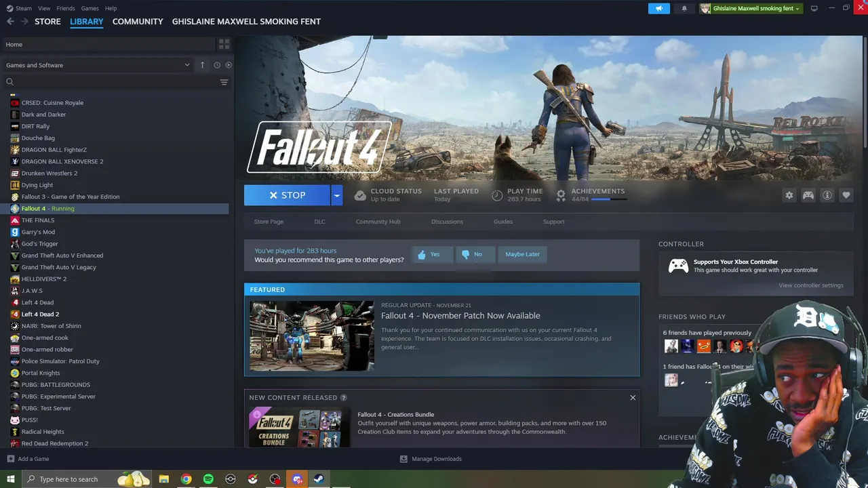Viewport: 868px width, 488px height.
Task: Click the Windows Start button
Action: tap(10, 479)
